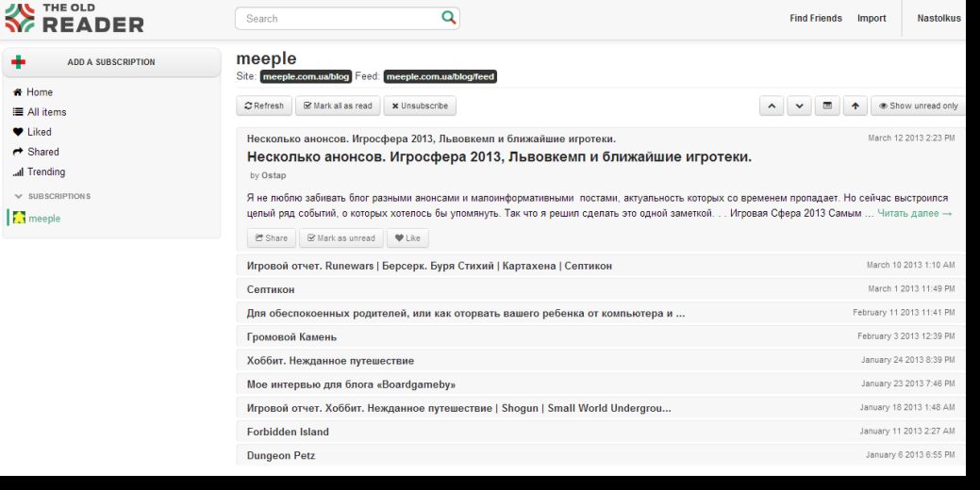Open Import page
The image size is (980, 490).
872,18
